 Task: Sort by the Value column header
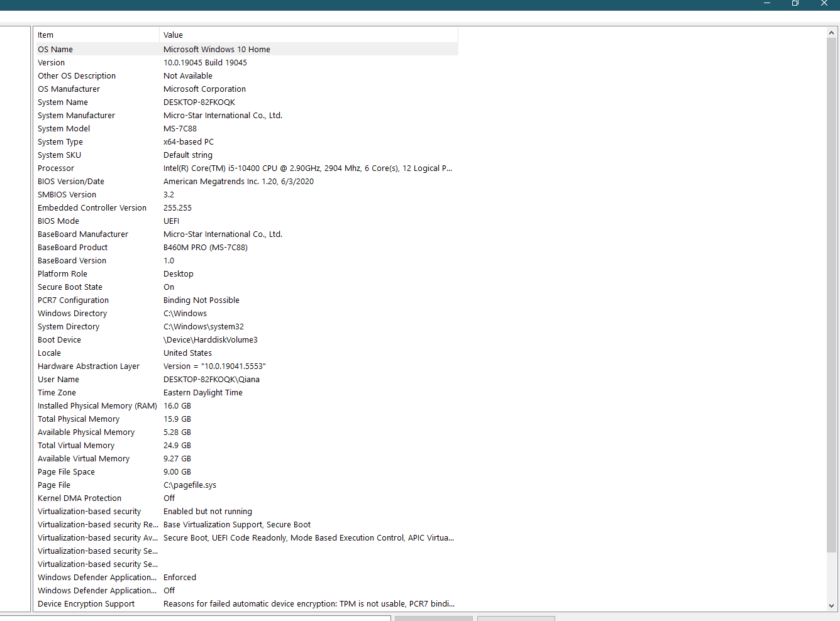309,35
